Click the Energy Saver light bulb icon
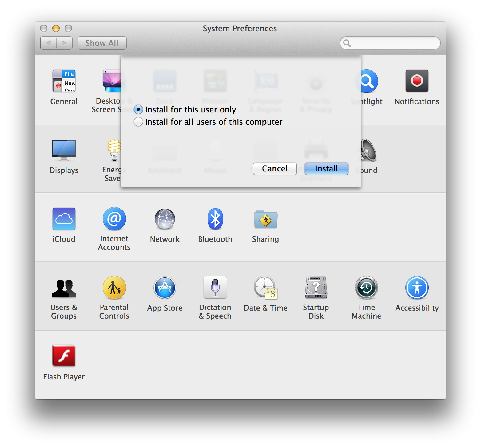 (x=114, y=150)
